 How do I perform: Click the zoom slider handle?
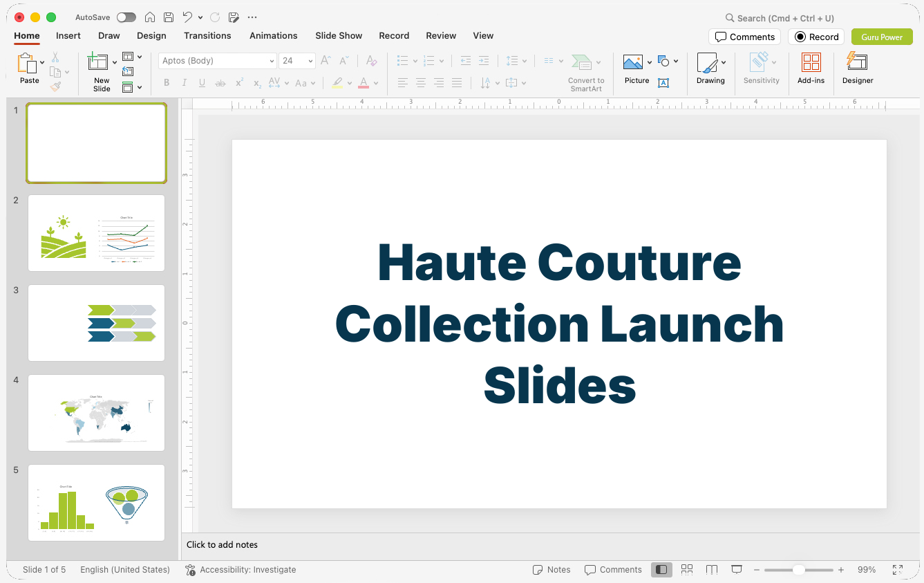click(798, 570)
